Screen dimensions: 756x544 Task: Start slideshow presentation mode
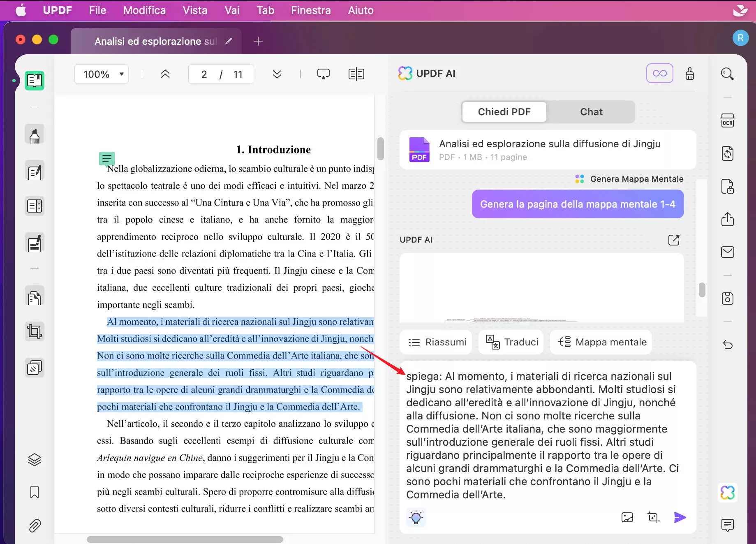pyautogui.click(x=323, y=74)
